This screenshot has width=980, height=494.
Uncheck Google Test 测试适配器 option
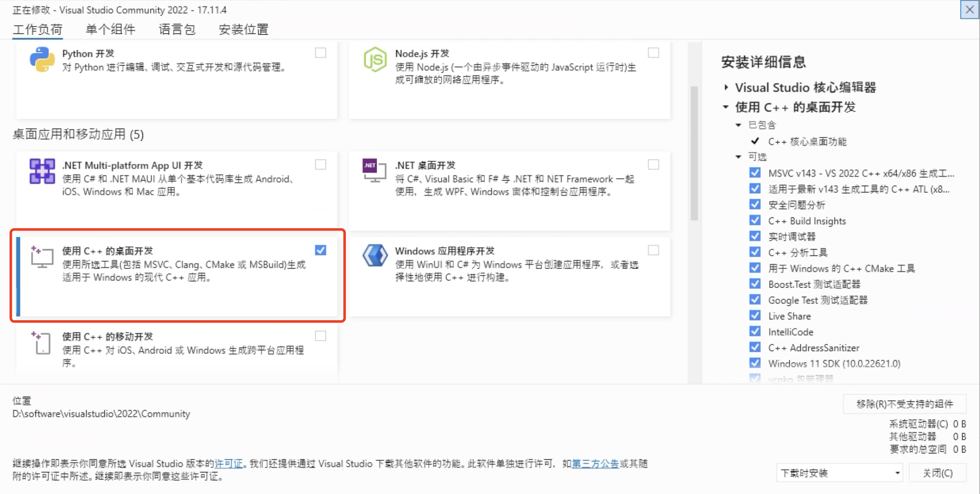pos(755,299)
